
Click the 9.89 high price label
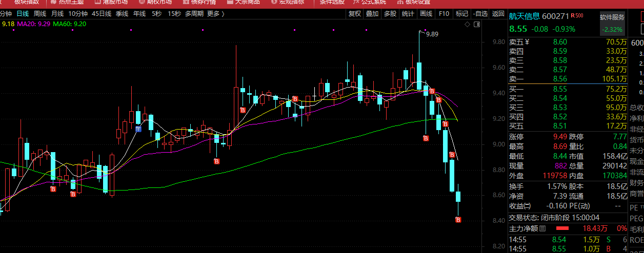tap(433, 34)
